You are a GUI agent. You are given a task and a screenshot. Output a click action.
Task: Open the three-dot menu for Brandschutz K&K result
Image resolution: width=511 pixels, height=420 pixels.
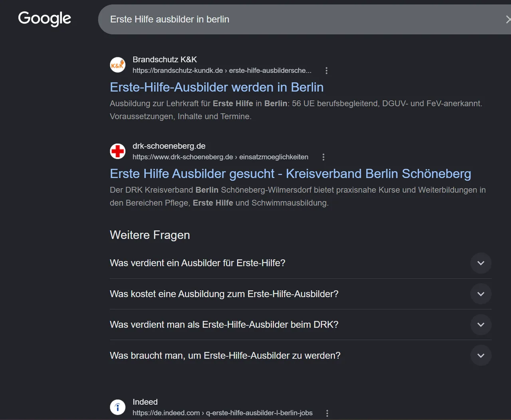pos(327,71)
